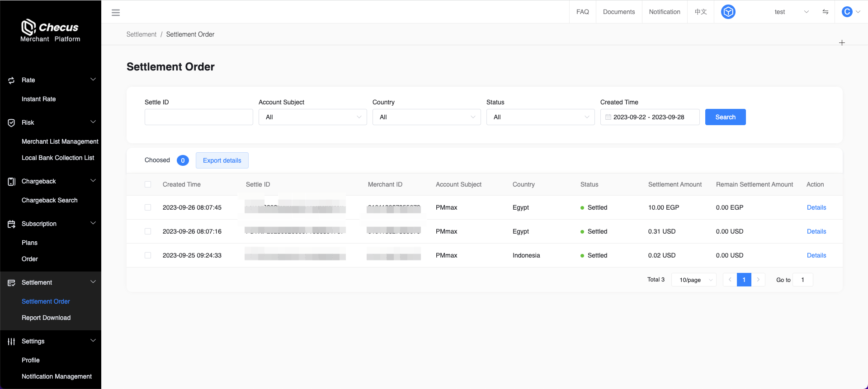Click the Risk shield icon in sidebar
Image resolution: width=868 pixels, height=389 pixels.
click(11, 123)
